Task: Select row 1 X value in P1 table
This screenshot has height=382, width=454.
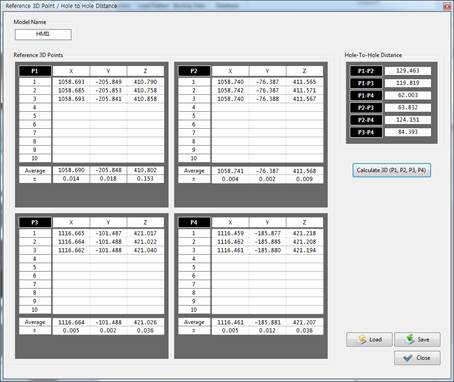Action: coord(71,82)
